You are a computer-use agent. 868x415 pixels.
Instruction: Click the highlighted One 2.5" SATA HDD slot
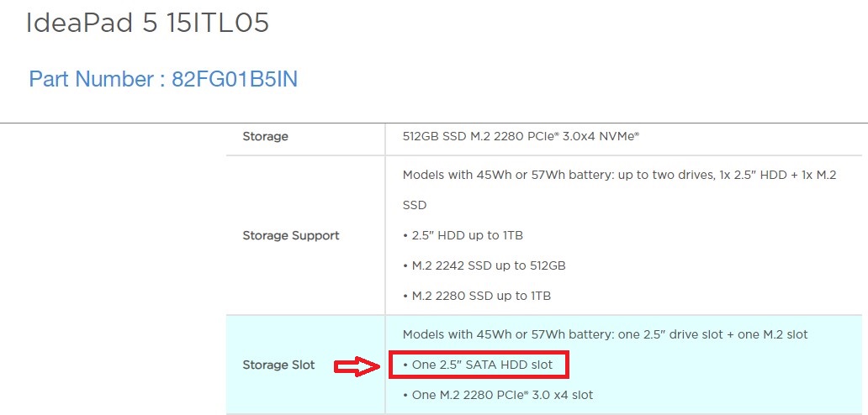477,365
